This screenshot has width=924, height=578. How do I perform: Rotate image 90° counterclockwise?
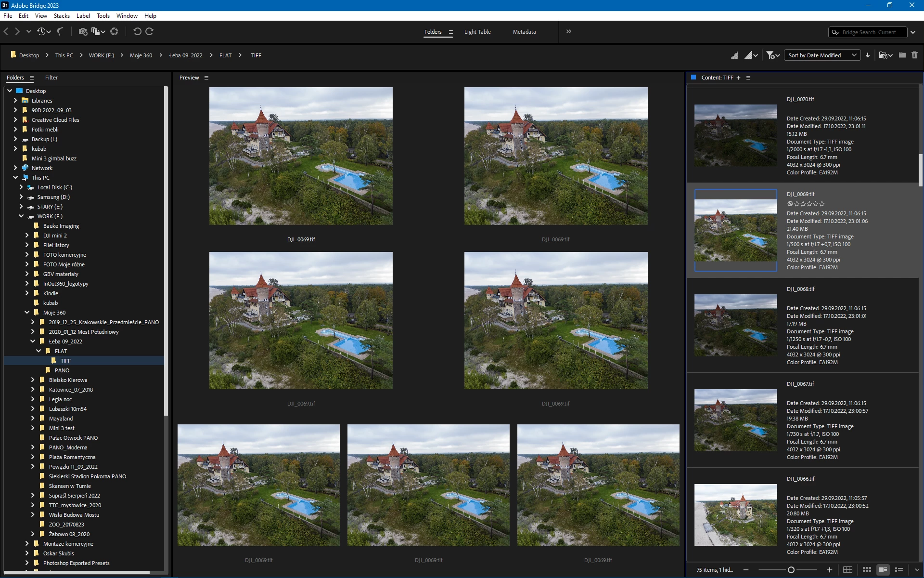tap(137, 32)
